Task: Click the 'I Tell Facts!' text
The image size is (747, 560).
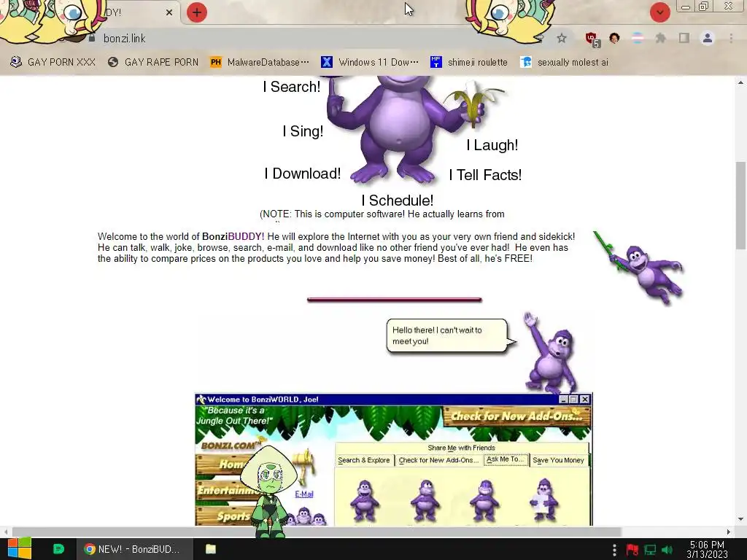Action: point(485,175)
